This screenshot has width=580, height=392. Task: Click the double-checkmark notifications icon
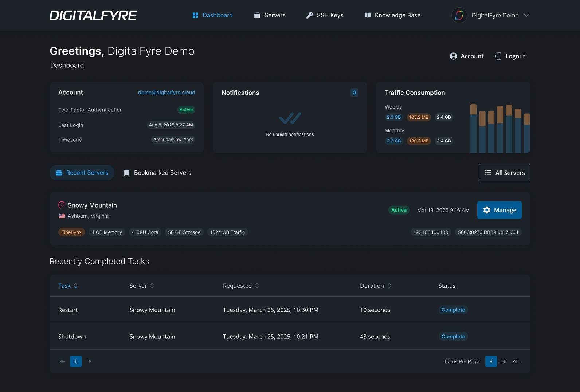(x=290, y=118)
